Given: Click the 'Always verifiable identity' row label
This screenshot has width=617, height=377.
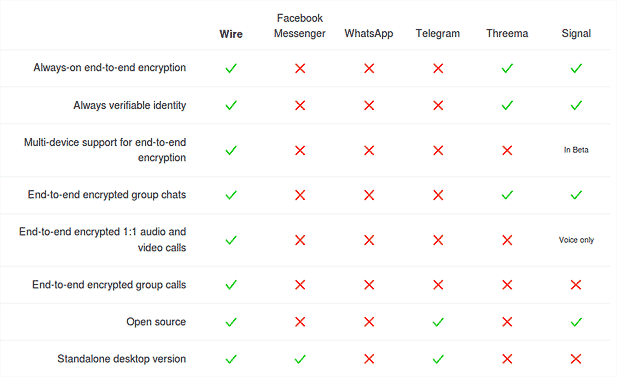Looking at the screenshot, I should pos(129,105).
